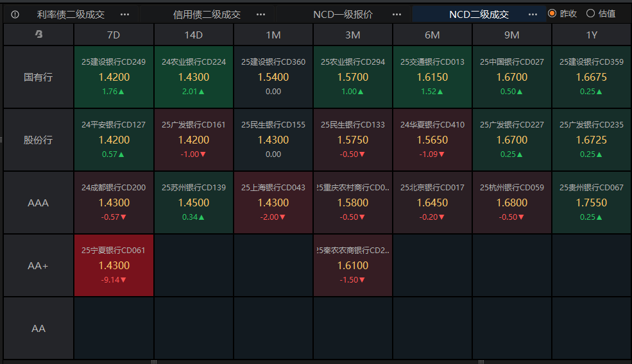Click the 国有行 row header
632x364 pixels.
tap(38, 77)
